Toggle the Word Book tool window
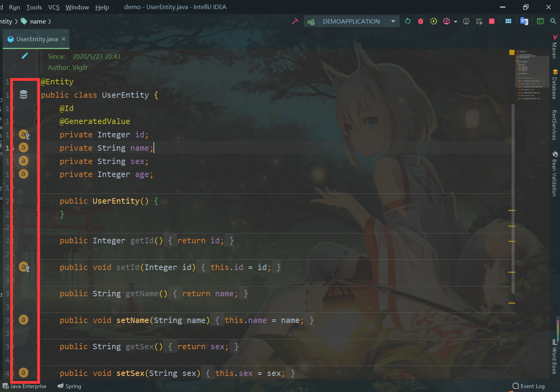The image size is (560, 392). click(x=555, y=357)
